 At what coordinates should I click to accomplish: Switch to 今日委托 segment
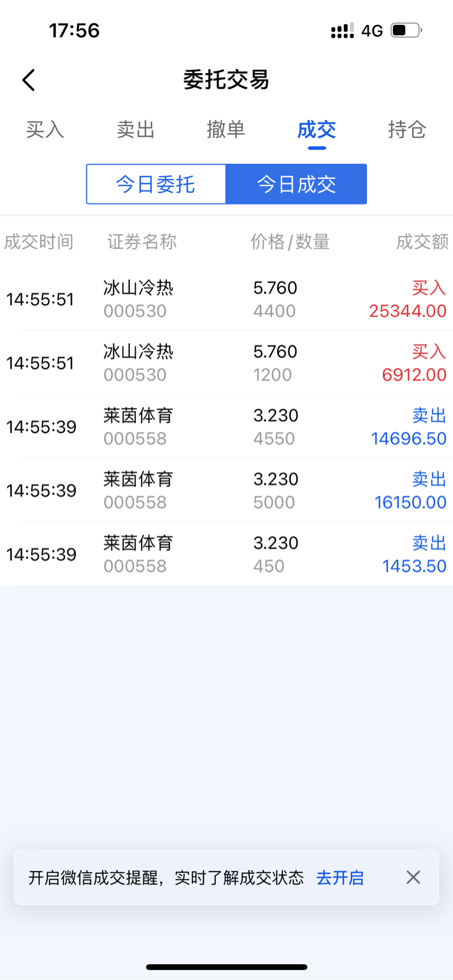point(156,184)
